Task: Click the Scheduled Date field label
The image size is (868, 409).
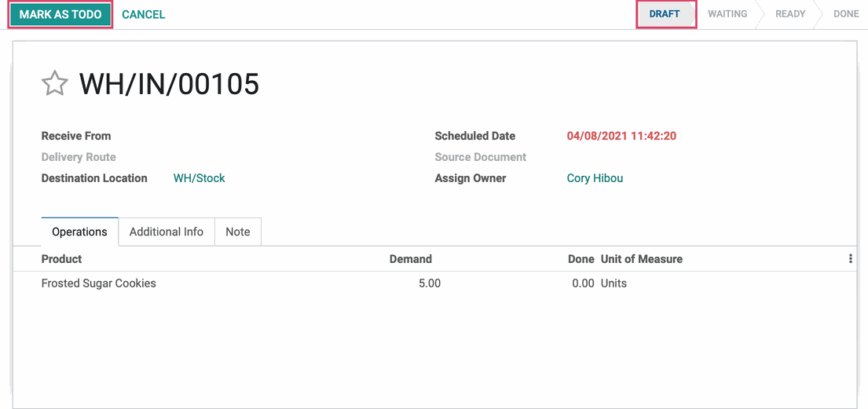Action: (x=475, y=136)
